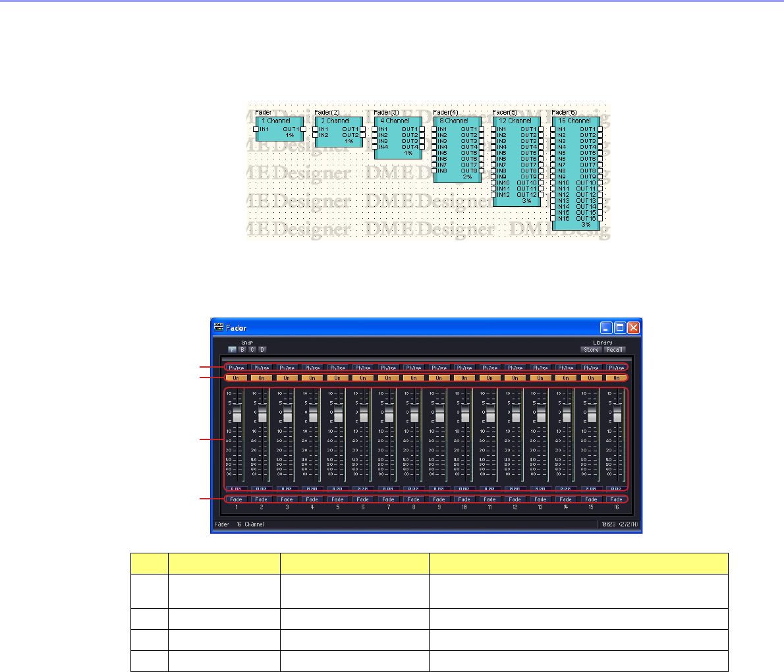Click the DME icon in Fader title bar

pos(219,327)
